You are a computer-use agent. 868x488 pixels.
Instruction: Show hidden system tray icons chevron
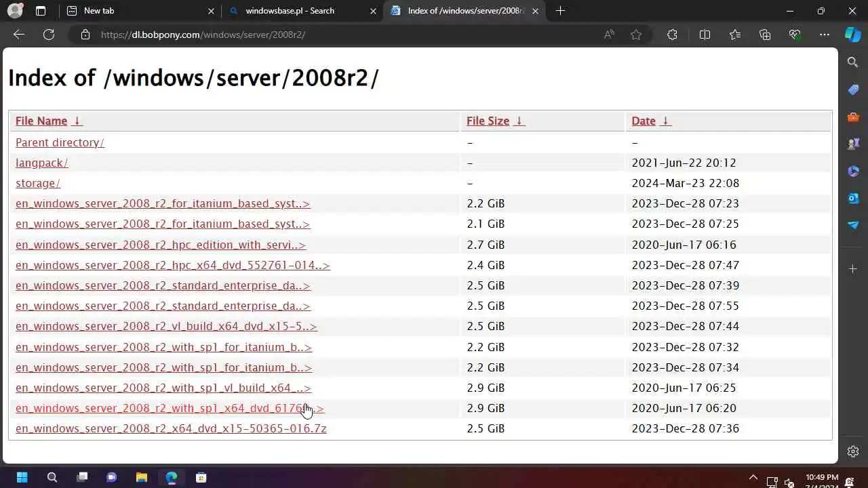pos(753,477)
